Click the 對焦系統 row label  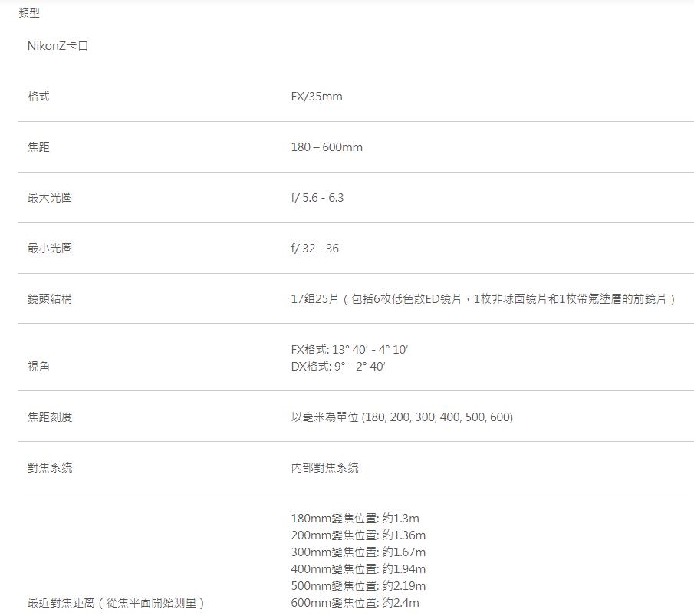[x=50, y=468]
